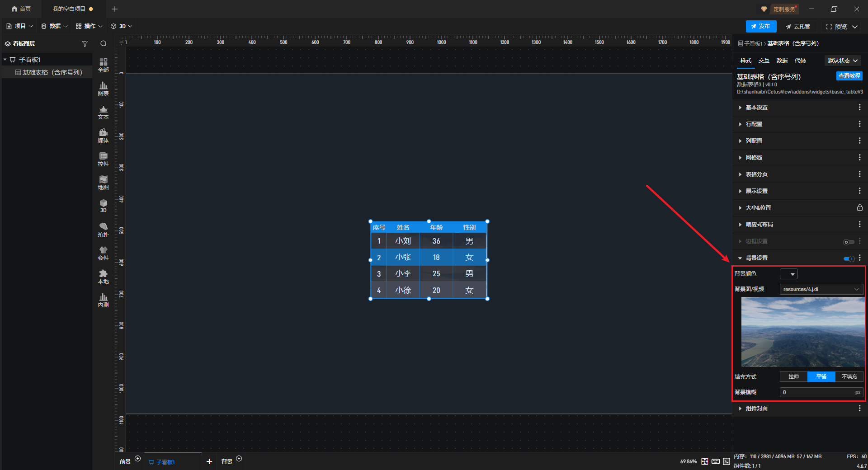Click the 背景模糊 pixel input field
Image resolution: width=868 pixels, height=470 pixels.
coord(817,392)
